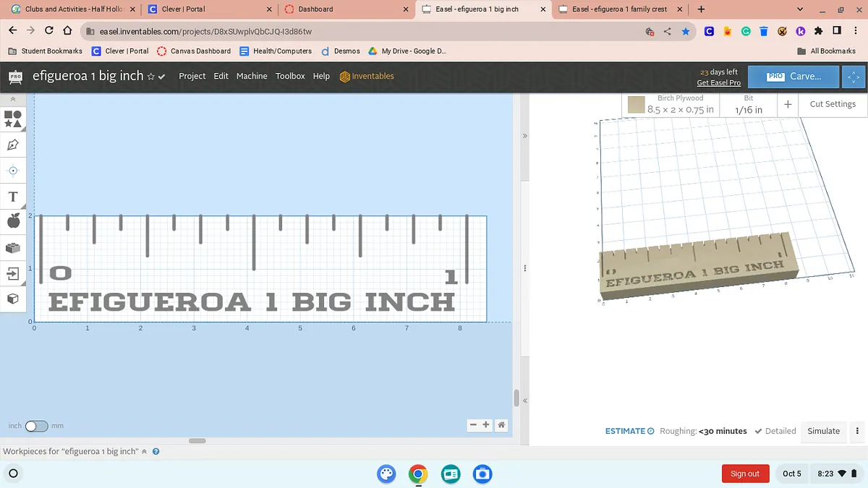Select the Text tool

coord(13,197)
